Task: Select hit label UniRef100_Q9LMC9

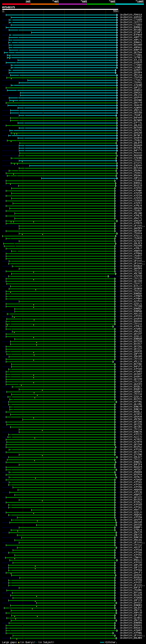Action: coord(131,244)
